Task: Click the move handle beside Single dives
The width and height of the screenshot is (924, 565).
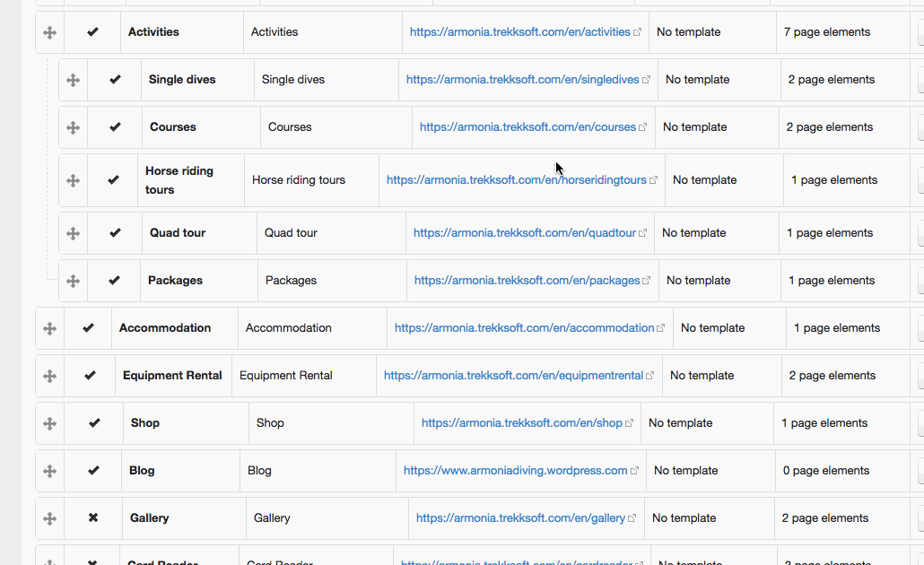Action: (x=73, y=80)
